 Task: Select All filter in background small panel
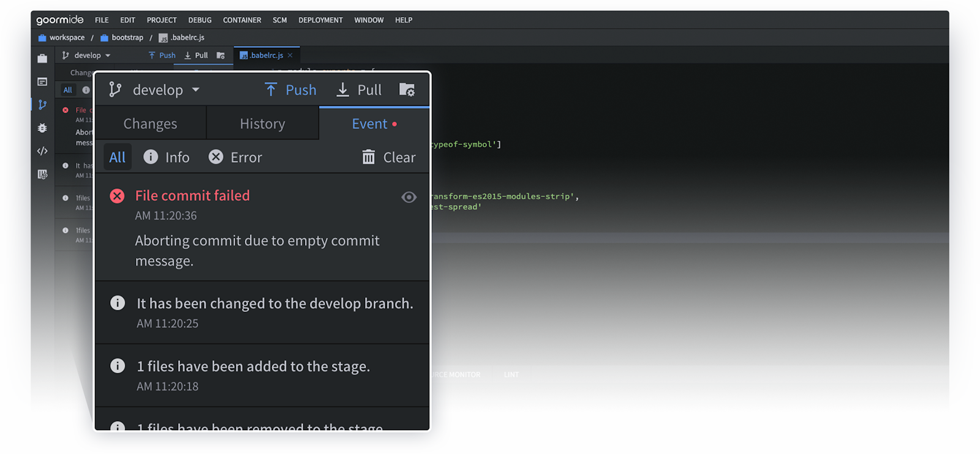[x=67, y=90]
